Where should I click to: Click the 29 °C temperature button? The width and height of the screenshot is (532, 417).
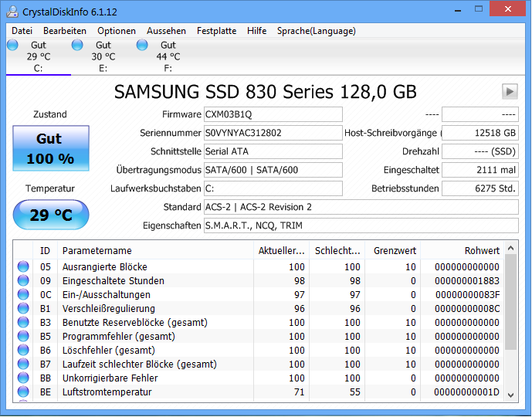tap(51, 215)
